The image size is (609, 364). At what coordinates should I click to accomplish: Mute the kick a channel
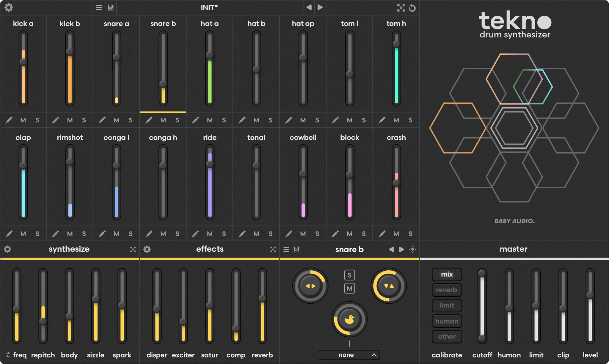23,120
